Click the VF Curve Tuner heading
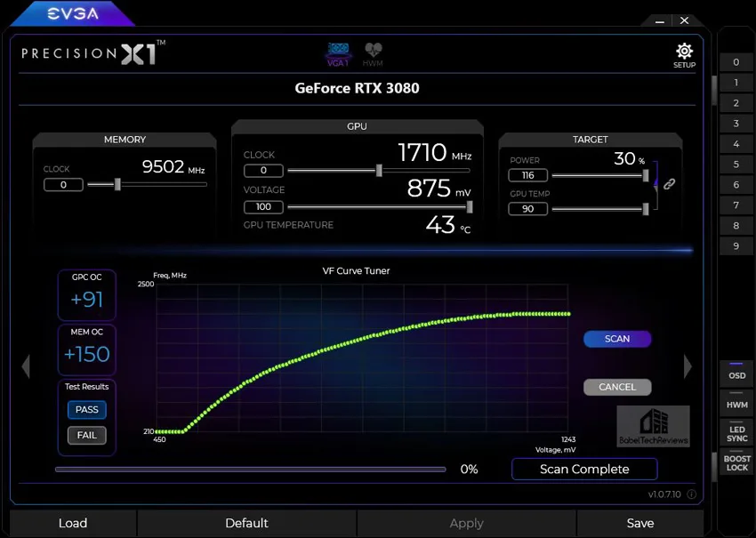 (x=356, y=271)
